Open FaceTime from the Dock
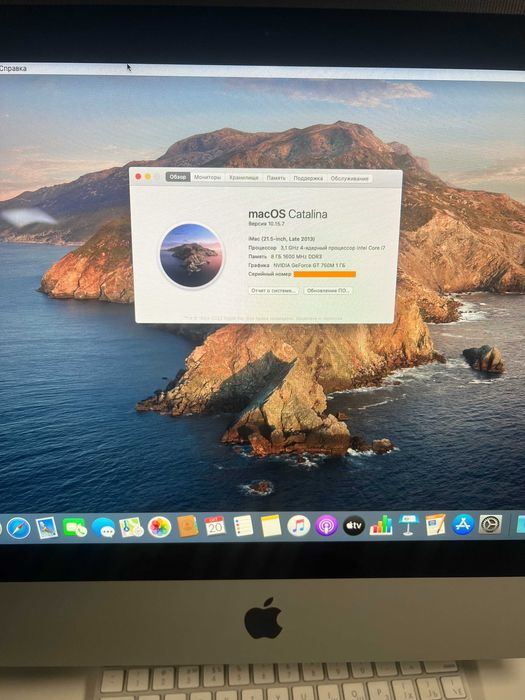The image size is (525, 700). click(75, 528)
